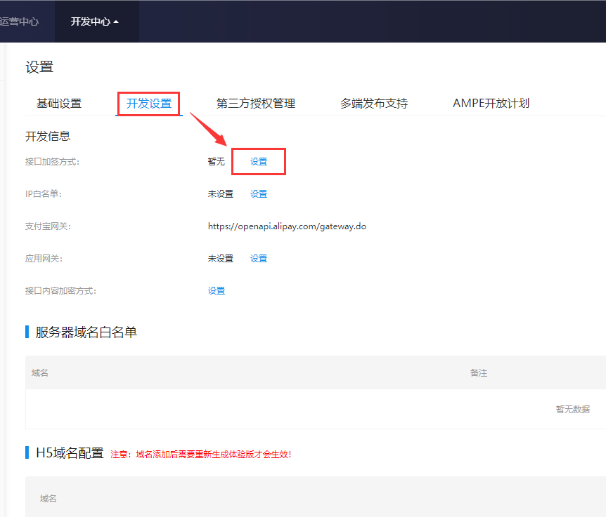Image resolution: width=606 pixels, height=517 pixels.
Task: Expand the 开发中心 dropdown in top bar
Action: 94,21
